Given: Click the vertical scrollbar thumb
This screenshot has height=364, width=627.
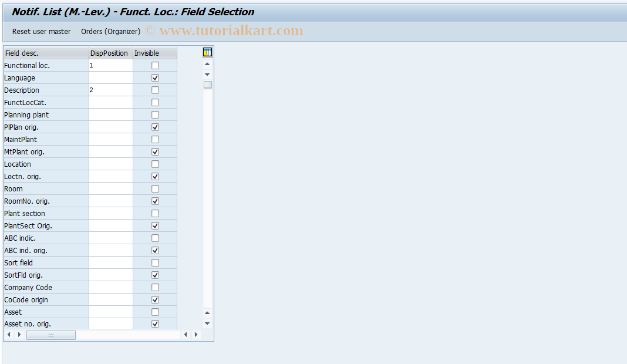Looking at the screenshot, I should pos(208,85).
